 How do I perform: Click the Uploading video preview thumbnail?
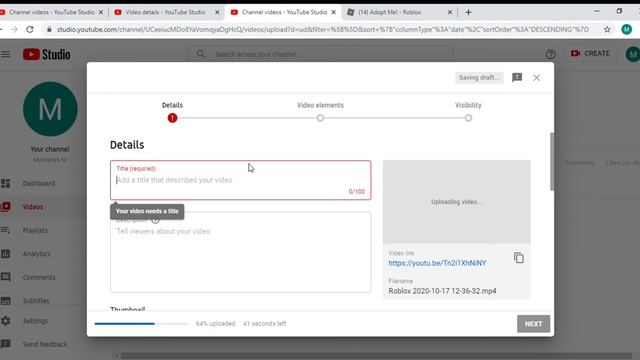[x=457, y=202]
